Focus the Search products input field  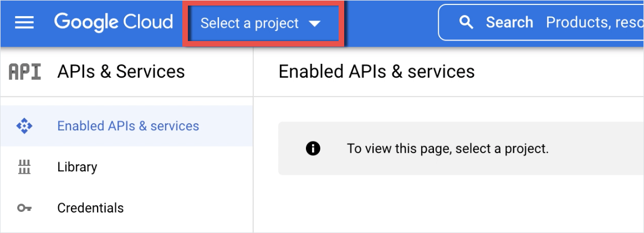[541, 22]
